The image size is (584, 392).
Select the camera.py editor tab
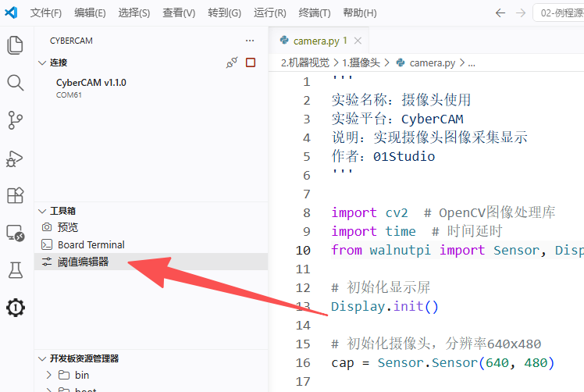(x=316, y=41)
